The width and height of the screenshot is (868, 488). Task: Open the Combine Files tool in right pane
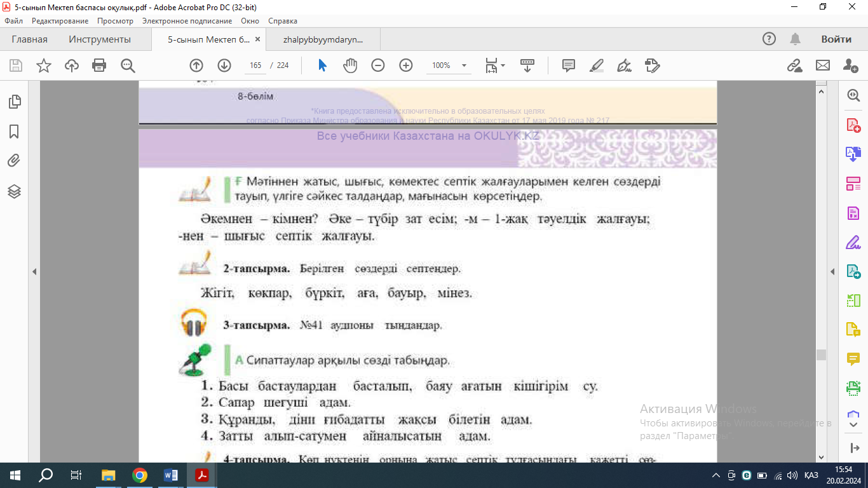[853, 154]
